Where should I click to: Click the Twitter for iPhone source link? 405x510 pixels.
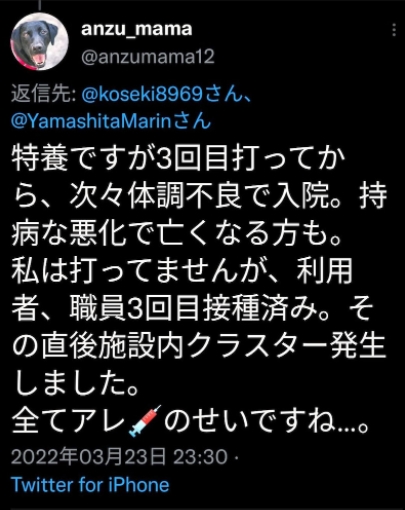click(90, 484)
